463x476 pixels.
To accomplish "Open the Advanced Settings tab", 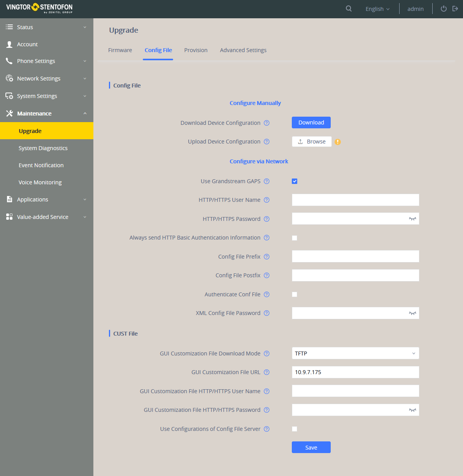I will tap(243, 50).
